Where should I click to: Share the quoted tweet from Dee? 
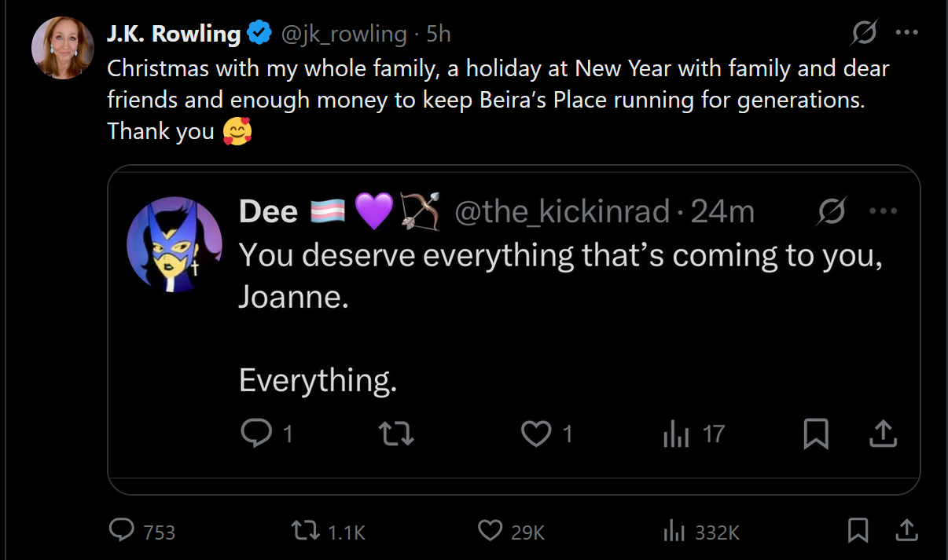[x=883, y=434]
